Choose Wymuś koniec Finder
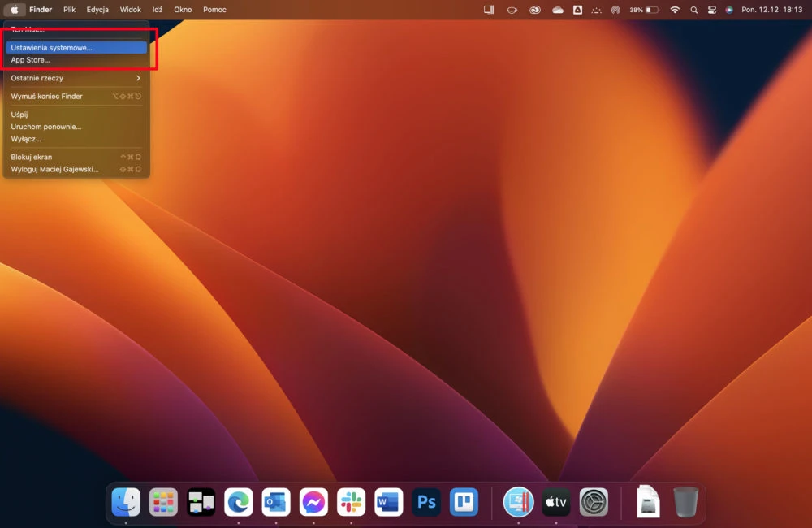 [76, 97]
